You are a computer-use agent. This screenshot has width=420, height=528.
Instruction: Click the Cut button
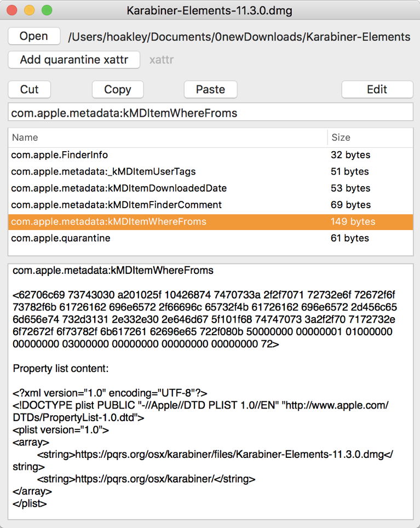29,89
